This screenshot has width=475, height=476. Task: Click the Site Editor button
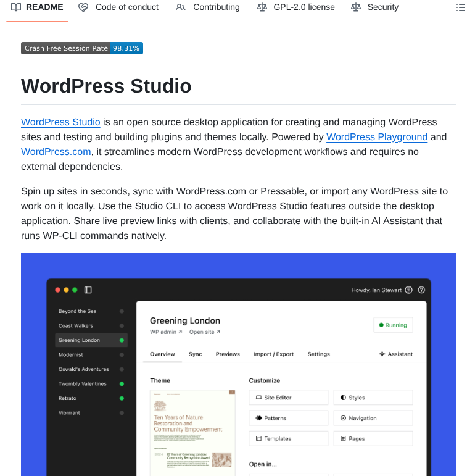pos(289,398)
